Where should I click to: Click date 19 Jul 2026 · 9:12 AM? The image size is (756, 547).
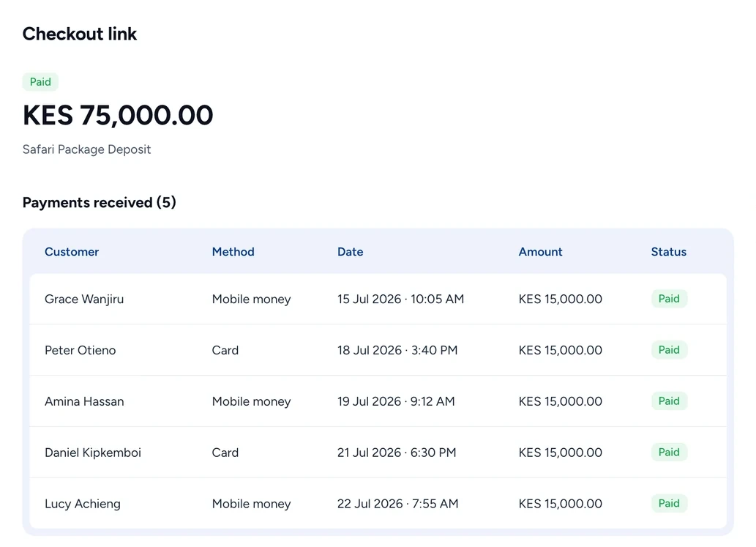point(396,401)
